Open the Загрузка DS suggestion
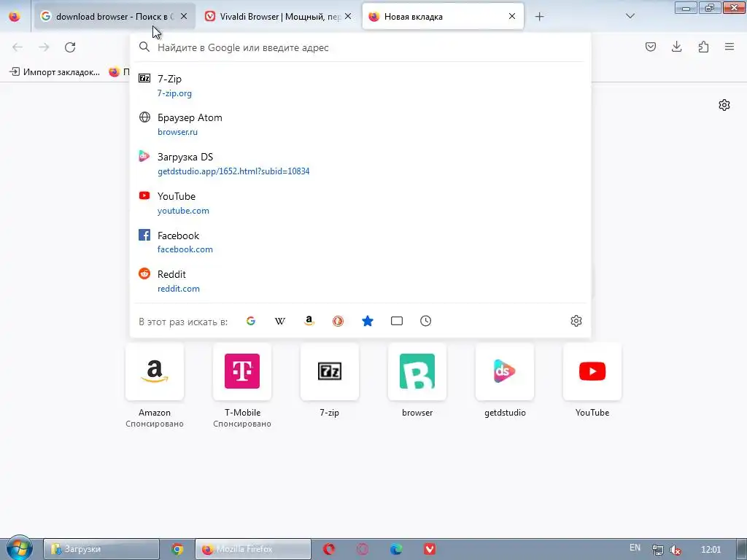Screen dimensions: 747x560 (x=360, y=163)
